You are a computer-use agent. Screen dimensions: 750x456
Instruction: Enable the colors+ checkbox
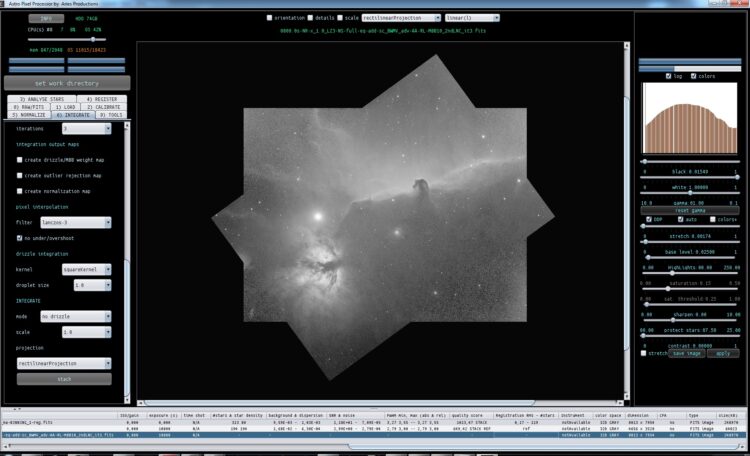[713, 219]
